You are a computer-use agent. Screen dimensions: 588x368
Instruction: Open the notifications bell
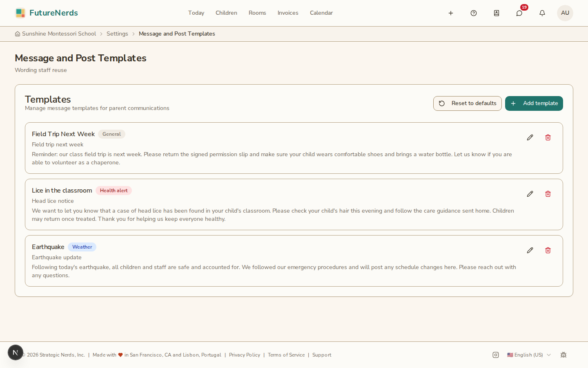[542, 13]
